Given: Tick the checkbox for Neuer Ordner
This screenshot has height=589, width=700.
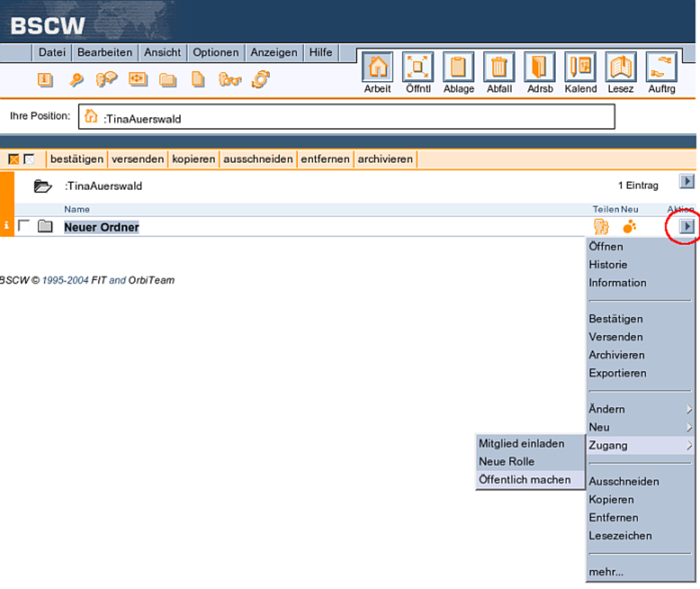Looking at the screenshot, I should point(23,225).
